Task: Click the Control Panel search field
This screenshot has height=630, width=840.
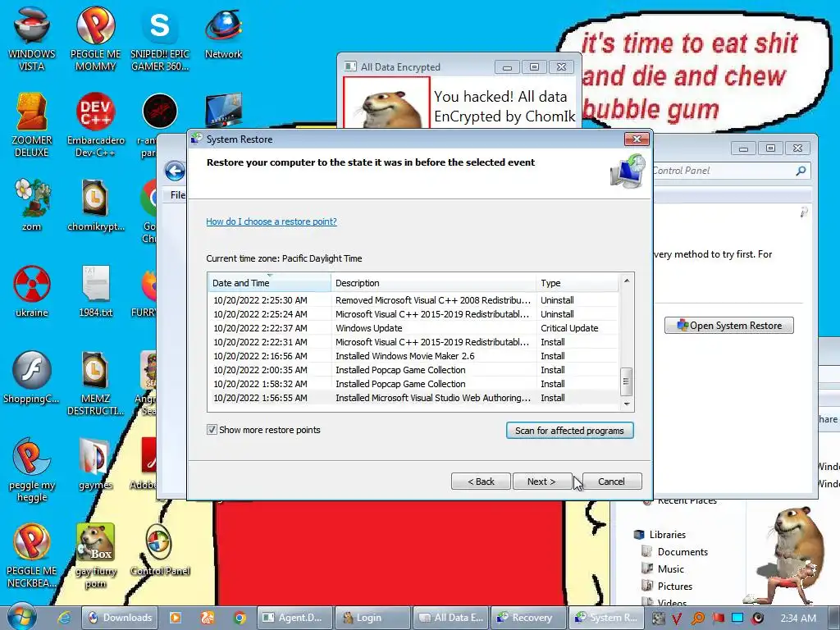Action: click(724, 171)
